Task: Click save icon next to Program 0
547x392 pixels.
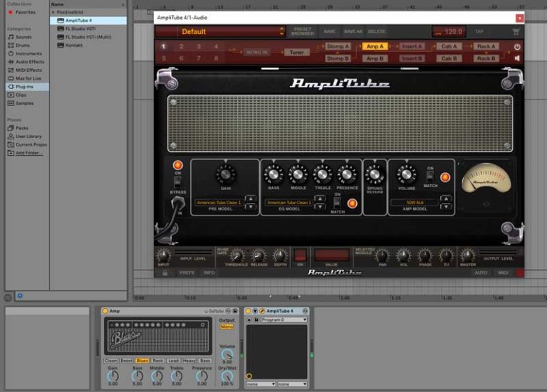Action: [x=256, y=320]
